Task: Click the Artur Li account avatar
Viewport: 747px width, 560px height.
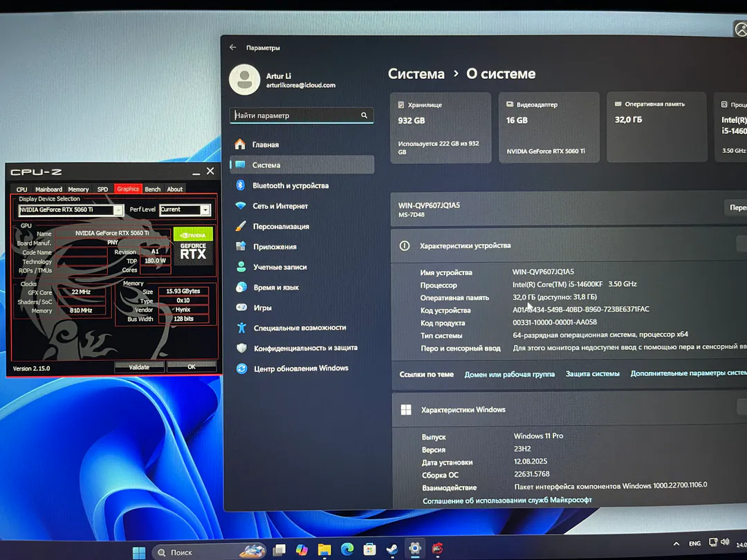Action: pyautogui.click(x=244, y=80)
